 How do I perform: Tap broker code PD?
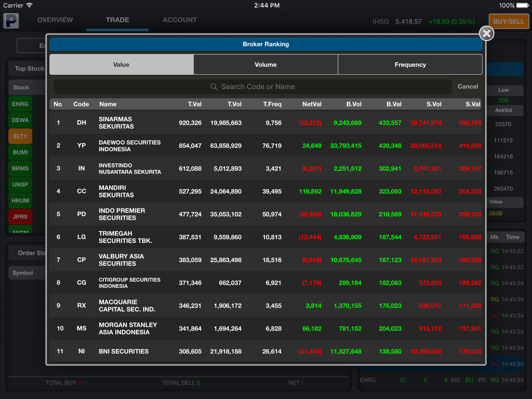pyautogui.click(x=82, y=214)
